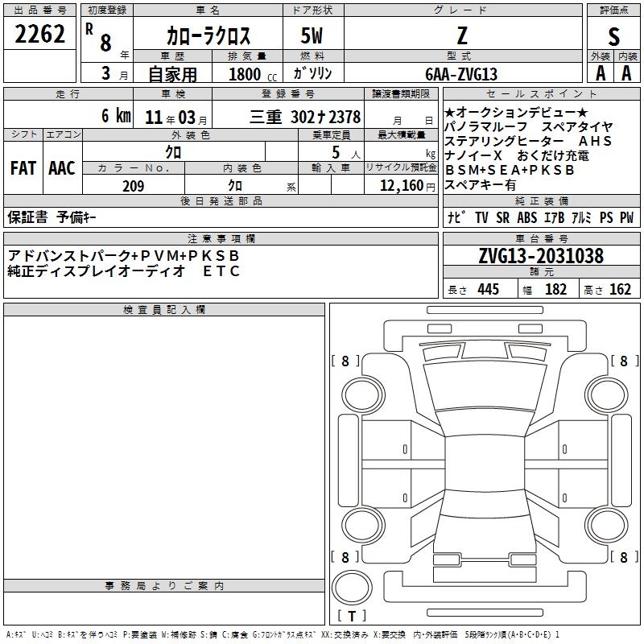Click the overall evaluation score S
This screenshot has height=644, width=644.
click(x=613, y=36)
